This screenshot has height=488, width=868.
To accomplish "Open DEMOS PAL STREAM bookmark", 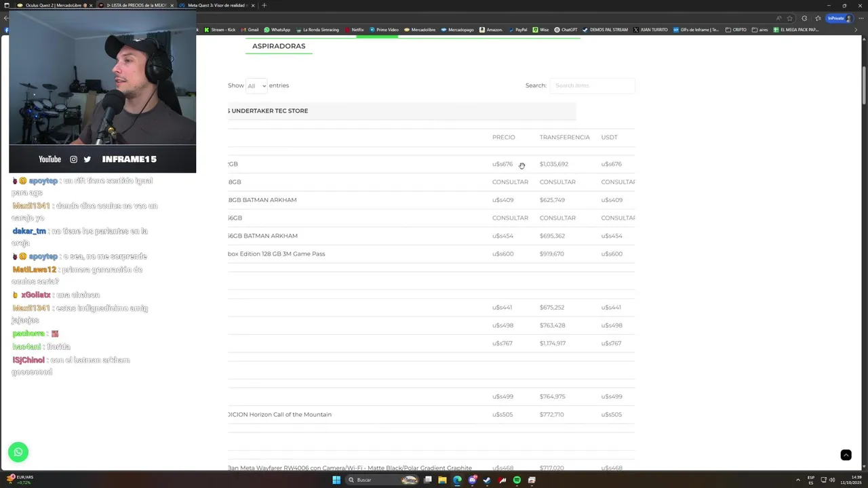I will pos(606,30).
